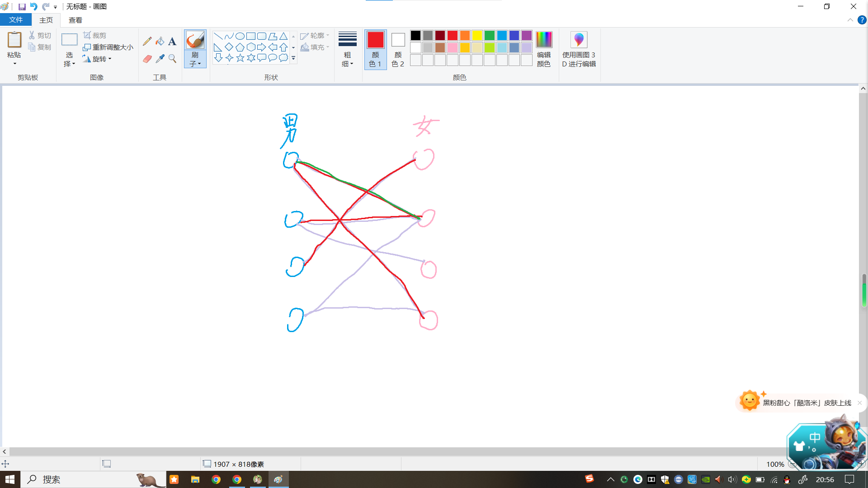Choose the Triangle shape
This screenshot has width=868, height=488.
[x=283, y=36]
